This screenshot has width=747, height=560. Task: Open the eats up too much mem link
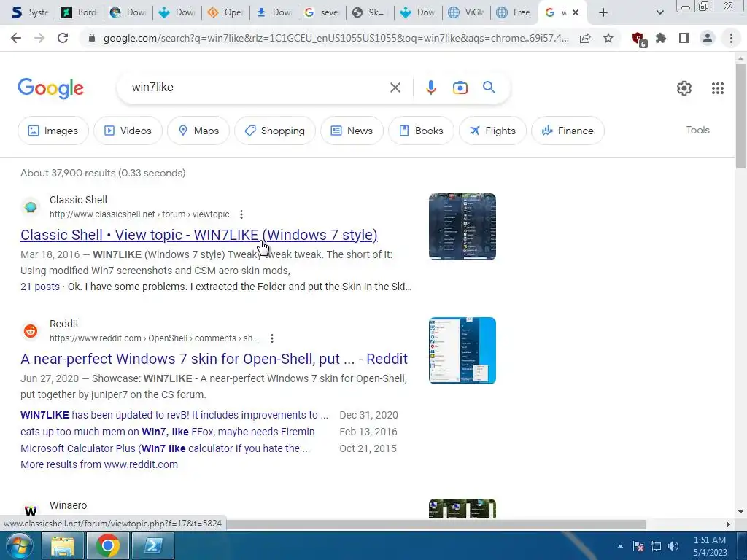[168, 432]
